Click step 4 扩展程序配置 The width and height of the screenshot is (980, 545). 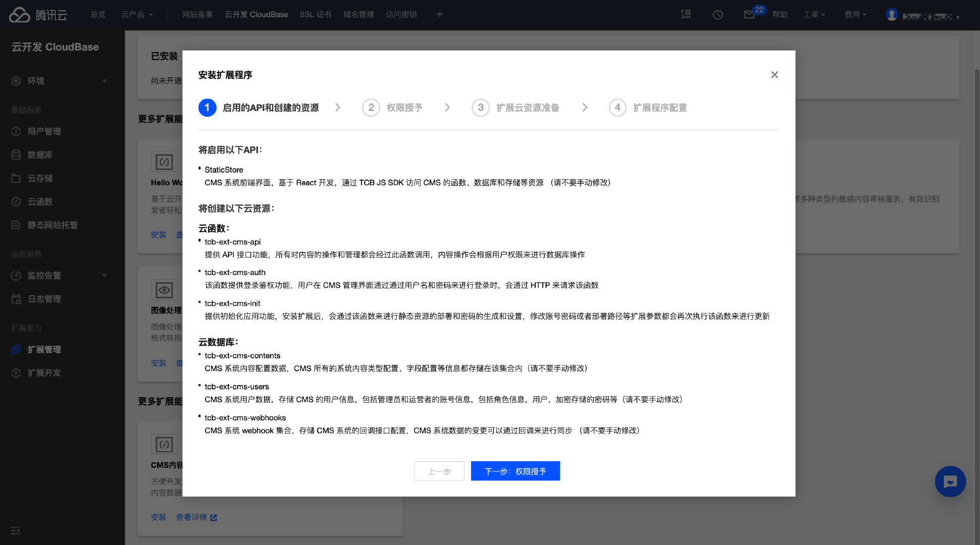coord(648,107)
